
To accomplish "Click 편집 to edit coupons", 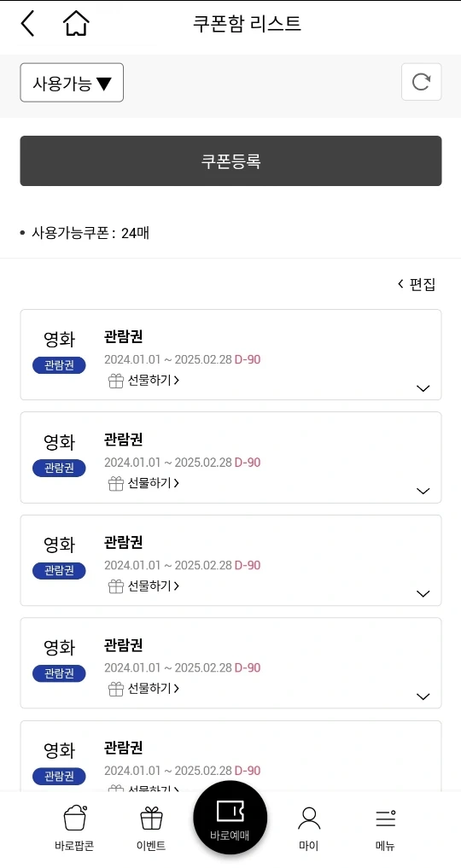I will (x=417, y=284).
